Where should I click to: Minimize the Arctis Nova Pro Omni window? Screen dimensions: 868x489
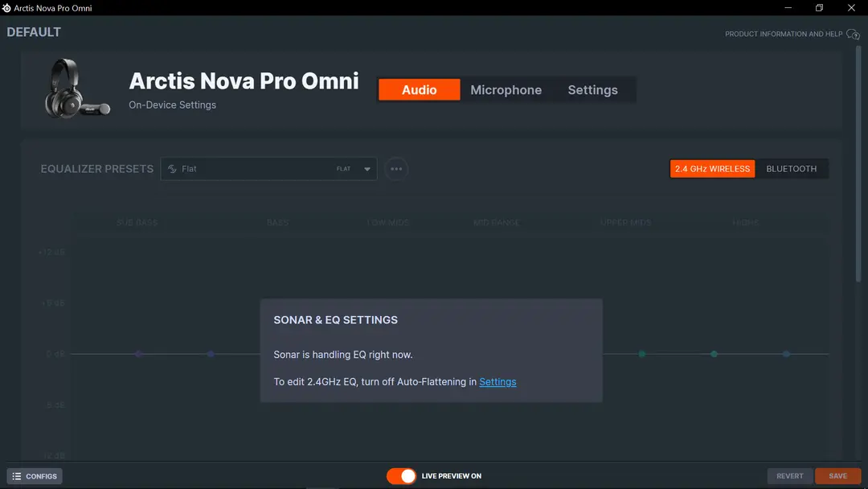click(x=788, y=8)
